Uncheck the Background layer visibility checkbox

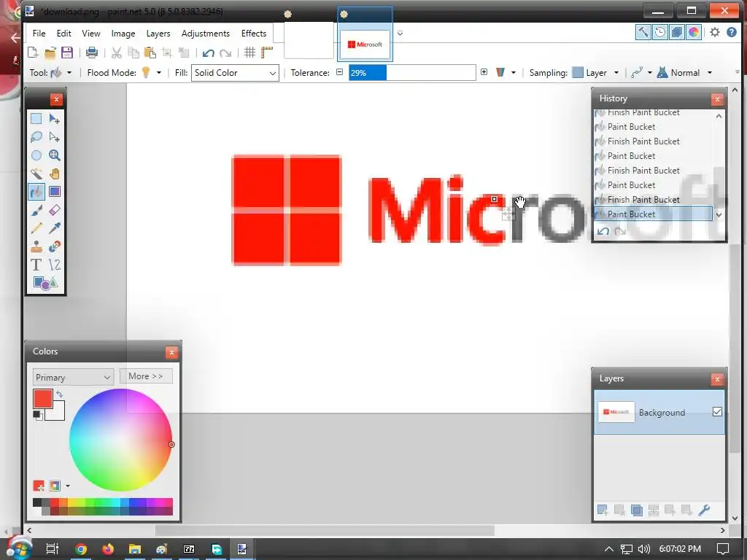[x=717, y=412]
